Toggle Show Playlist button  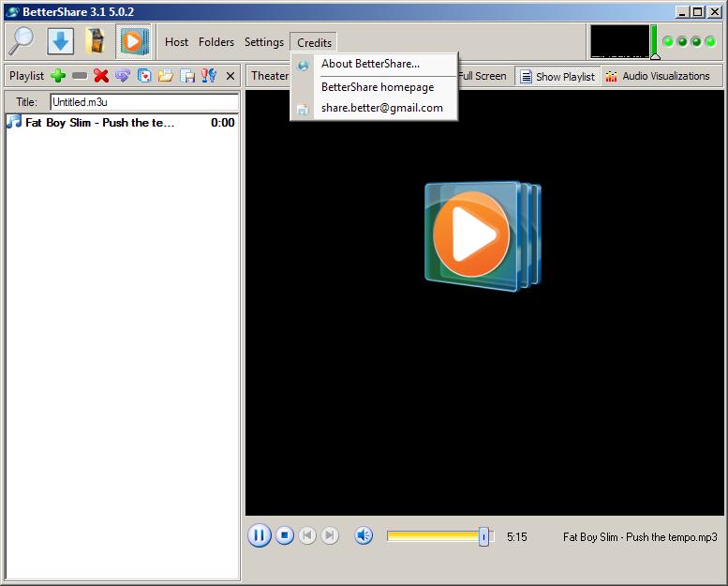click(x=557, y=76)
